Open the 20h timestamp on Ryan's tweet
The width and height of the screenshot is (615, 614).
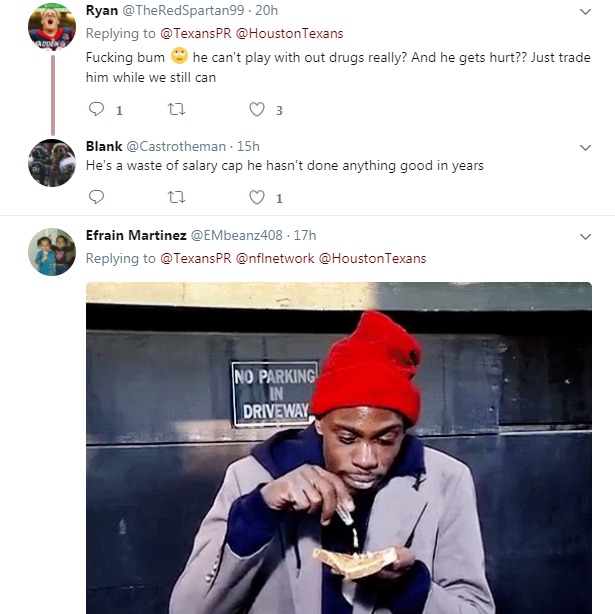269,11
